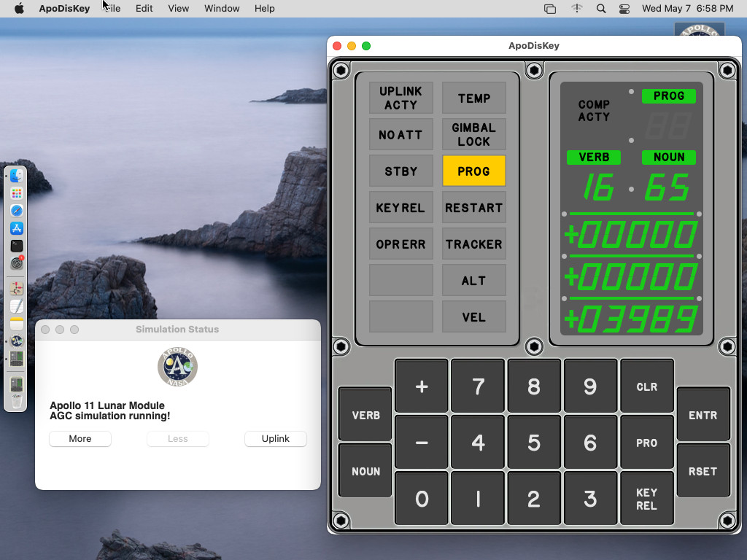Open System Settings from the Dock

(17, 262)
